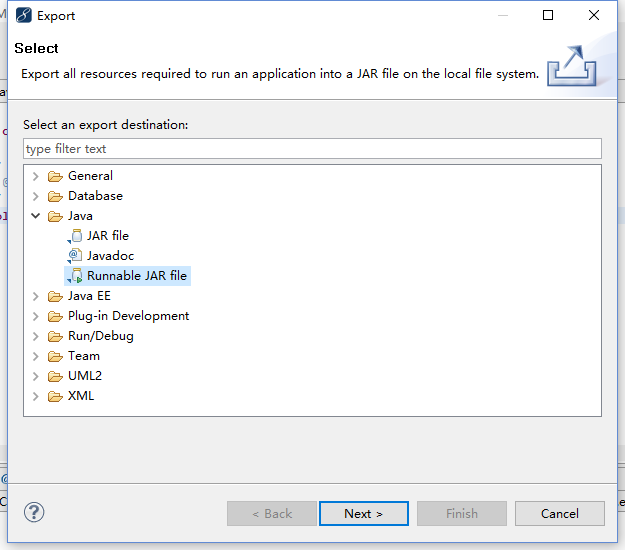Viewport: 625px width, 550px height.
Task: Expand the Database category
Action: tap(36, 196)
